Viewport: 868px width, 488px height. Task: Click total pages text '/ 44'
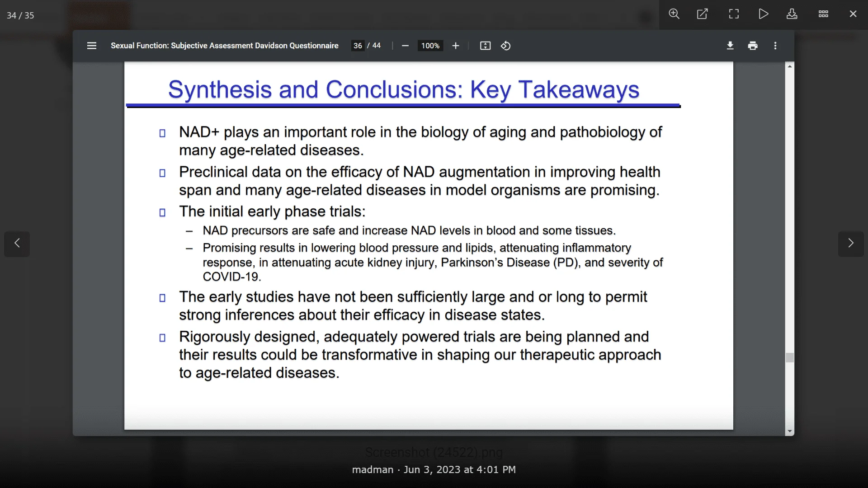coord(374,46)
